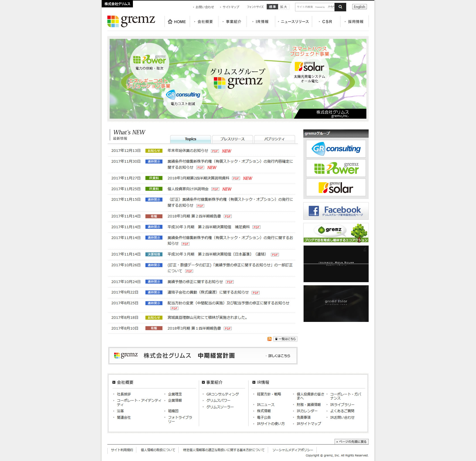476x461 pixels.
Task: Focus the サイト内検索 search field
Action: coord(315,7)
